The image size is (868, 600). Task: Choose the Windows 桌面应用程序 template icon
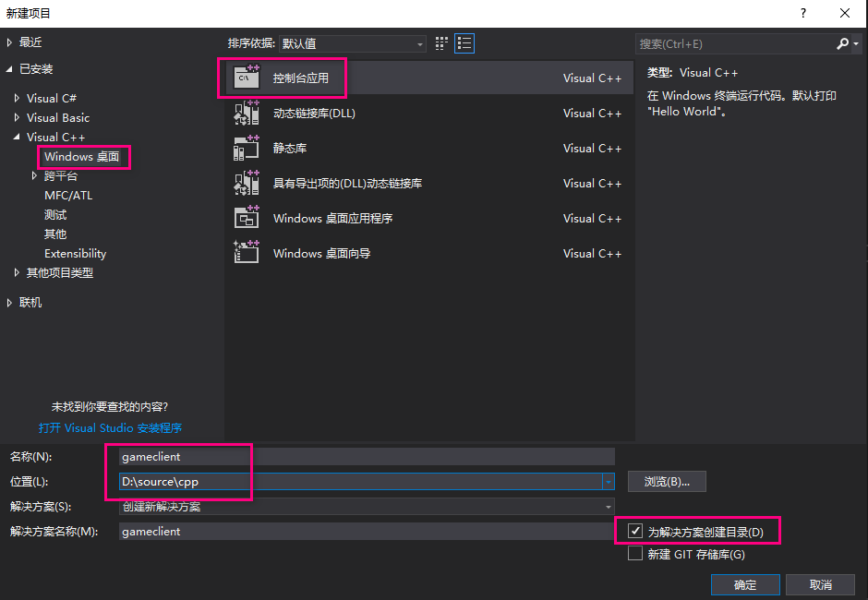point(247,218)
